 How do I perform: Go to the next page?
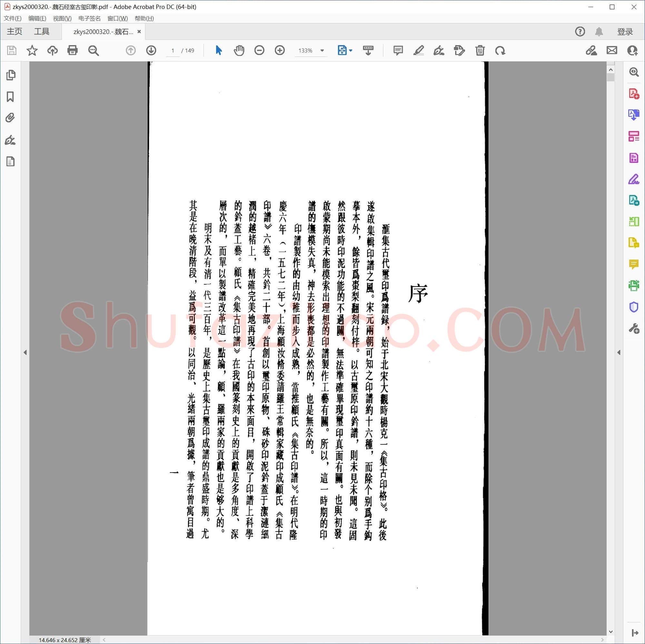click(x=151, y=50)
